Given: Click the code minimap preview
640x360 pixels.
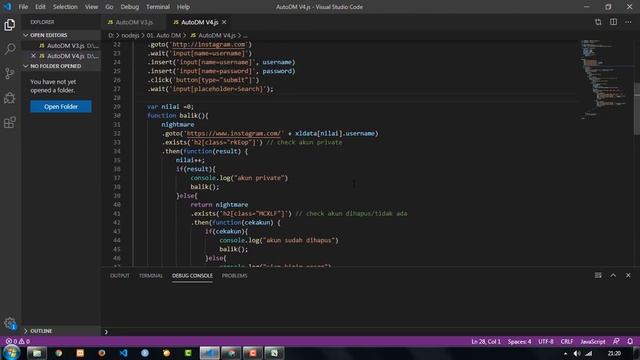Looking at the screenshot, I should [606, 80].
